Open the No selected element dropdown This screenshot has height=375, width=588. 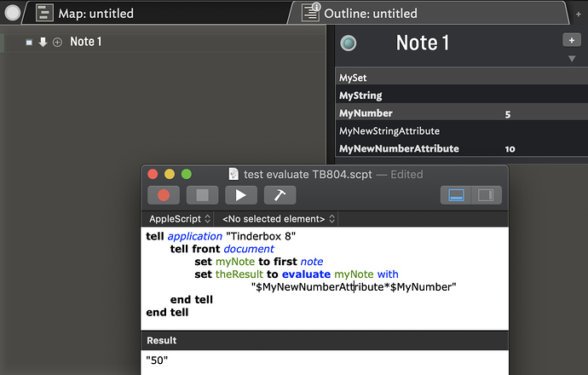pos(279,219)
